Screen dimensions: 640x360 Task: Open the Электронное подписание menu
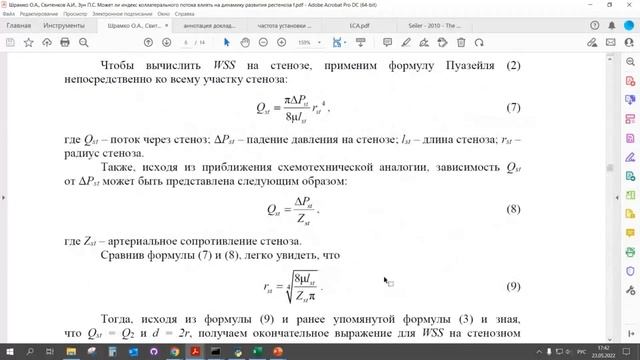point(122,14)
